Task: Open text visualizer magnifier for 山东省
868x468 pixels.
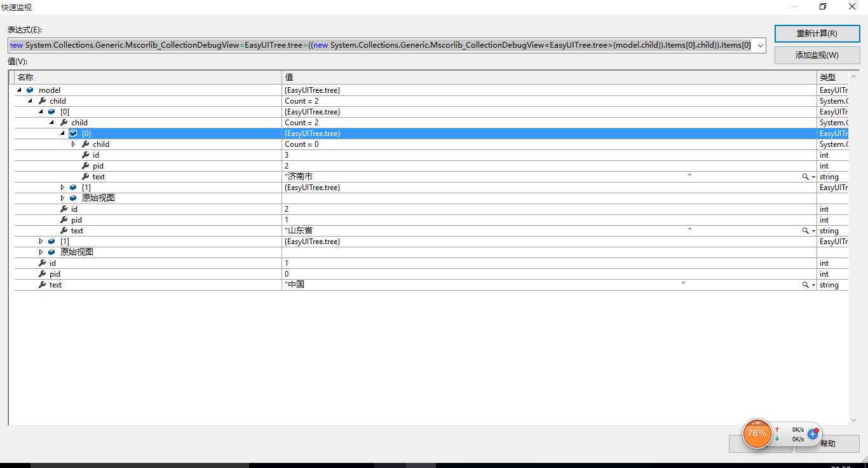Action: pyautogui.click(x=805, y=231)
